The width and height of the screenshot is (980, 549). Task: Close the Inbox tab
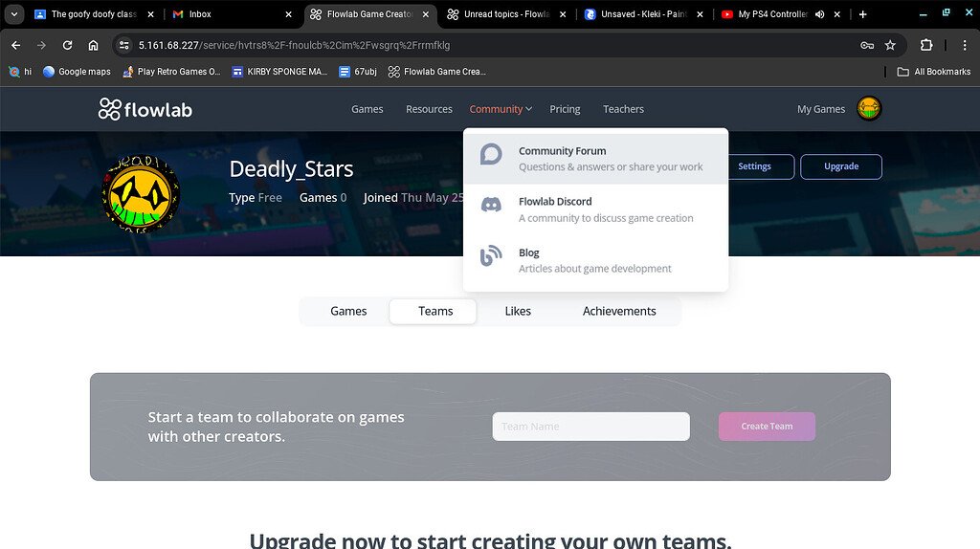pos(288,13)
